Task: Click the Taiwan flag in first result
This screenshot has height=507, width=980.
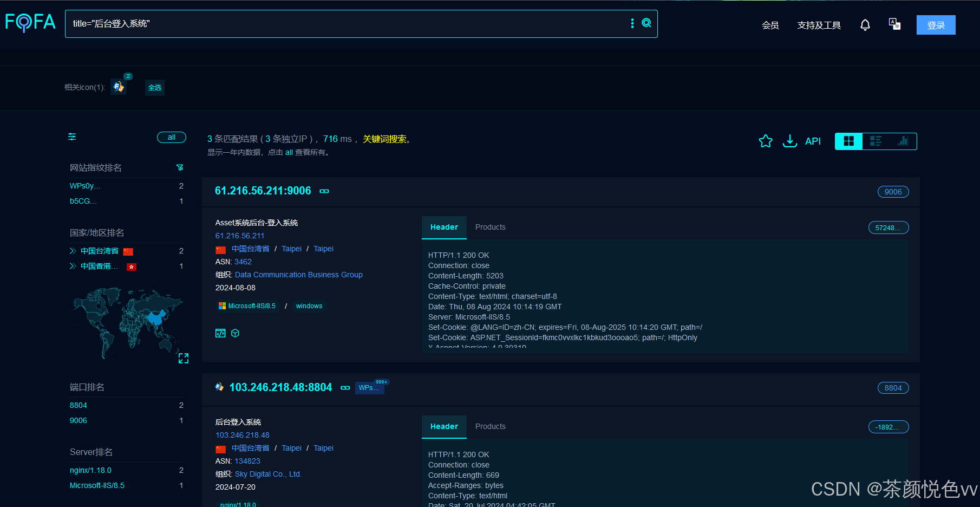Action: point(220,250)
